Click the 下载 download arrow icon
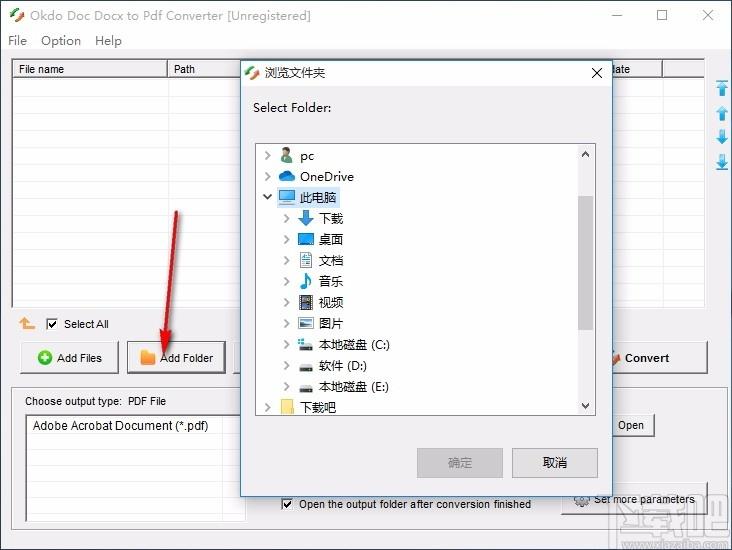Image resolution: width=732 pixels, height=550 pixels. [x=306, y=218]
